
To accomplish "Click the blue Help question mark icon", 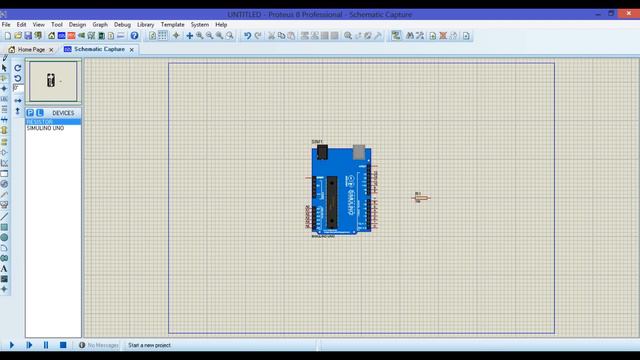I will (x=134, y=36).
